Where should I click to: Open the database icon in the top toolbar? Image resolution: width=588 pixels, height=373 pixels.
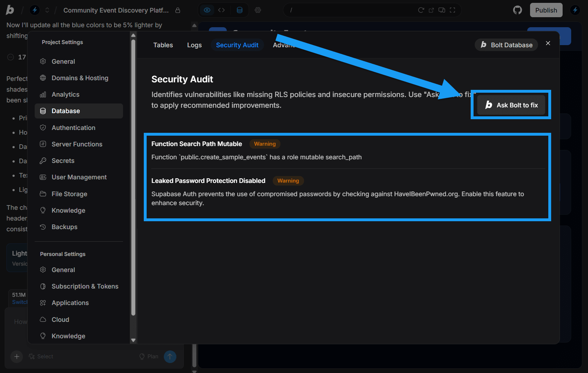tap(240, 10)
